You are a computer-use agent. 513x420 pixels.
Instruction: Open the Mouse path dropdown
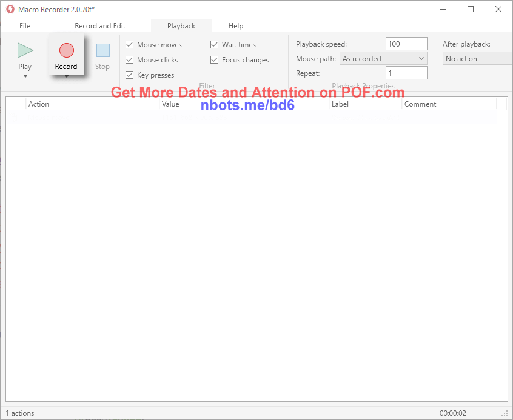tap(383, 59)
